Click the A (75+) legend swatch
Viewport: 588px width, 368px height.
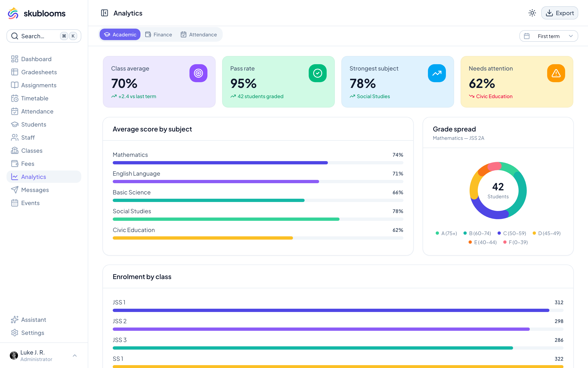click(437, 233)
